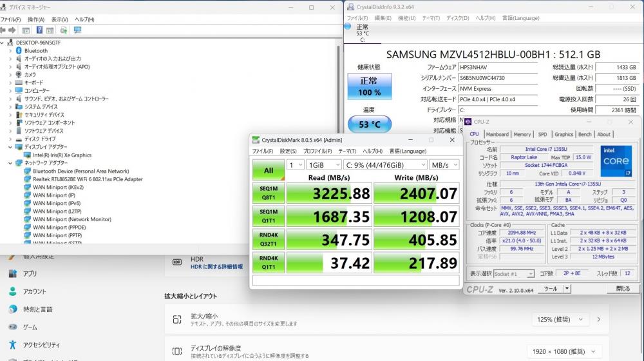Image resolution: width=644 pixels, height=361 pixels.
Task: Click the show/hide console tree toolbar icon
Action: point(26,30)
